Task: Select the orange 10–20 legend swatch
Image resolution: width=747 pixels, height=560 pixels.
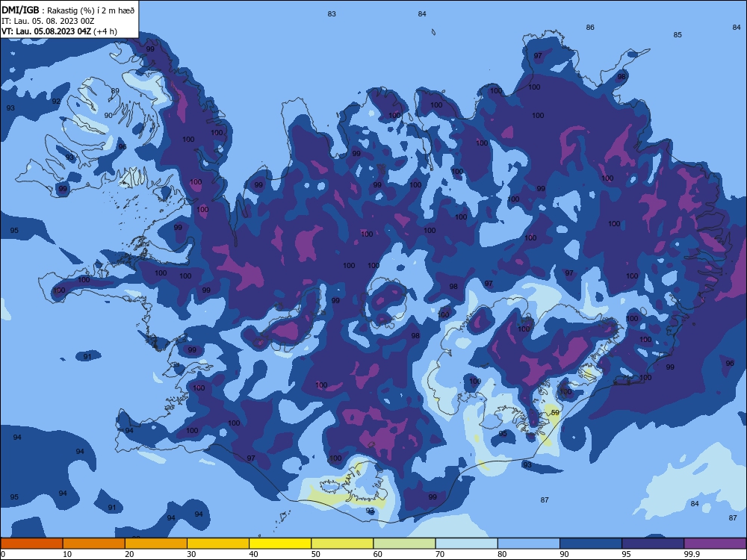Action: (x=94, y=544)
